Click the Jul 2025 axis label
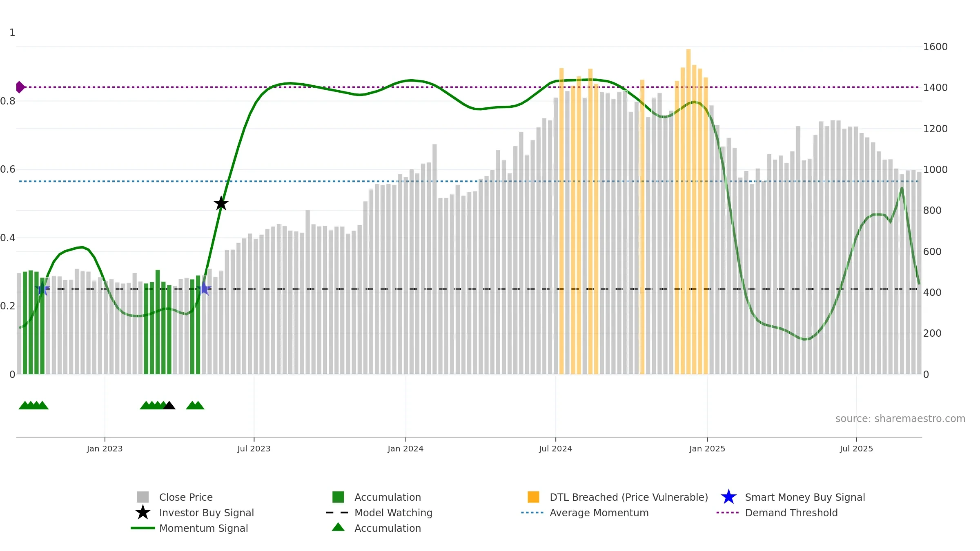The width and height of the screenshot is (980, 551). (856, 449)
